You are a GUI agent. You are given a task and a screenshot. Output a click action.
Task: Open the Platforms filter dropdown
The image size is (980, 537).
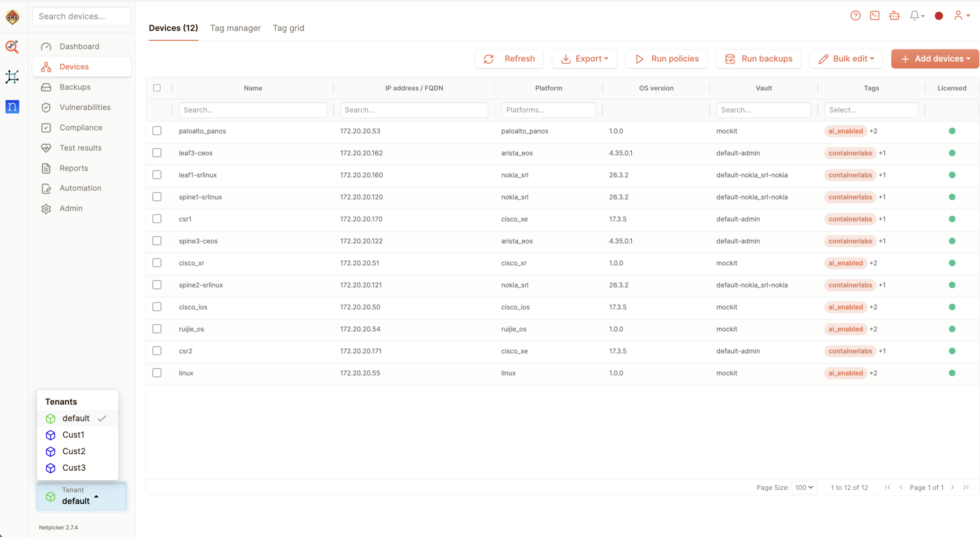click(549, 110)
